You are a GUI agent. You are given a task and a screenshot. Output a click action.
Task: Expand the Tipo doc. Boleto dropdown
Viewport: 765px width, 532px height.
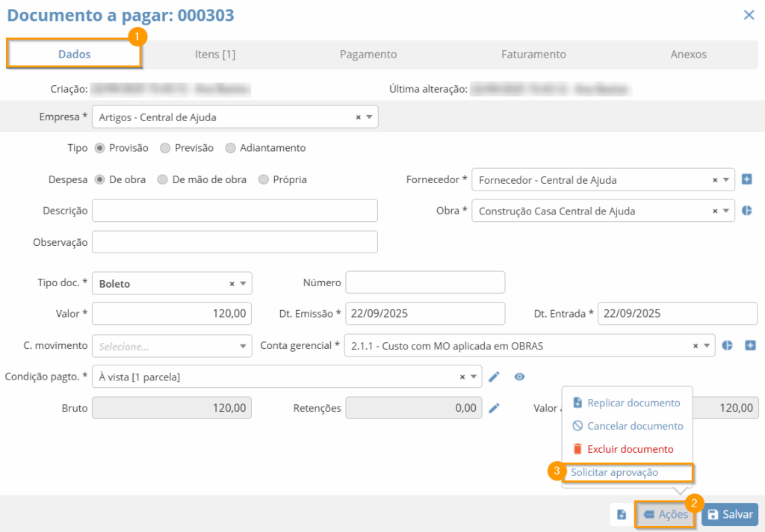(244, 284)
